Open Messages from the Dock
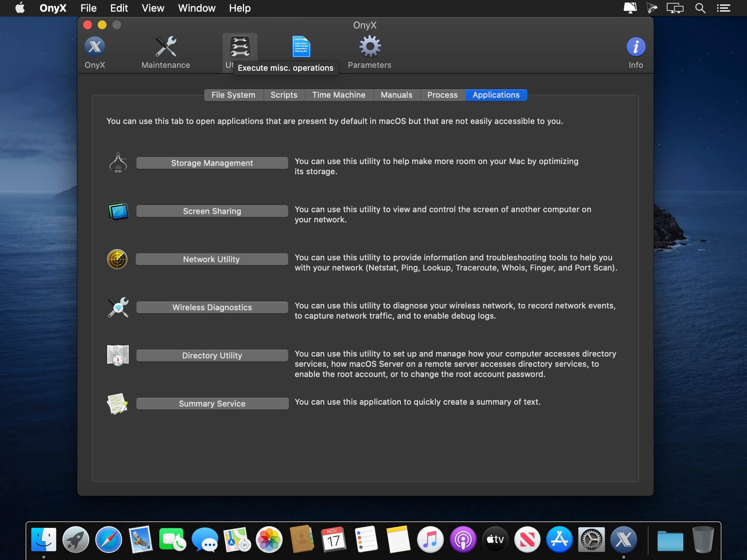 (205, 540)
